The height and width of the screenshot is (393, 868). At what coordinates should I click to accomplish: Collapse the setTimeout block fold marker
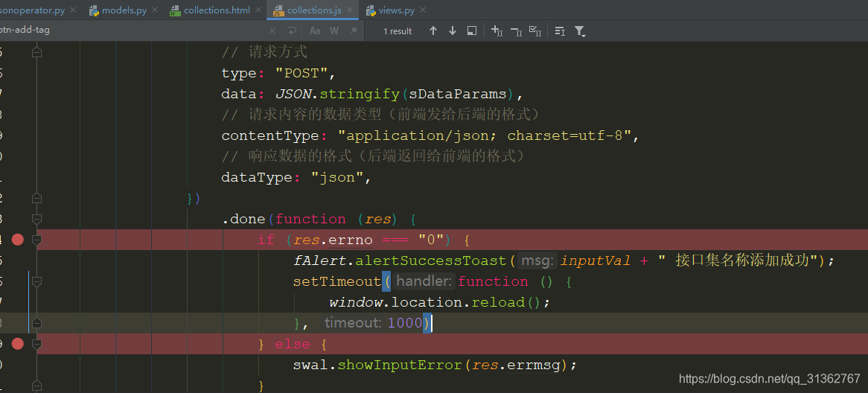[x=36, y=281]
